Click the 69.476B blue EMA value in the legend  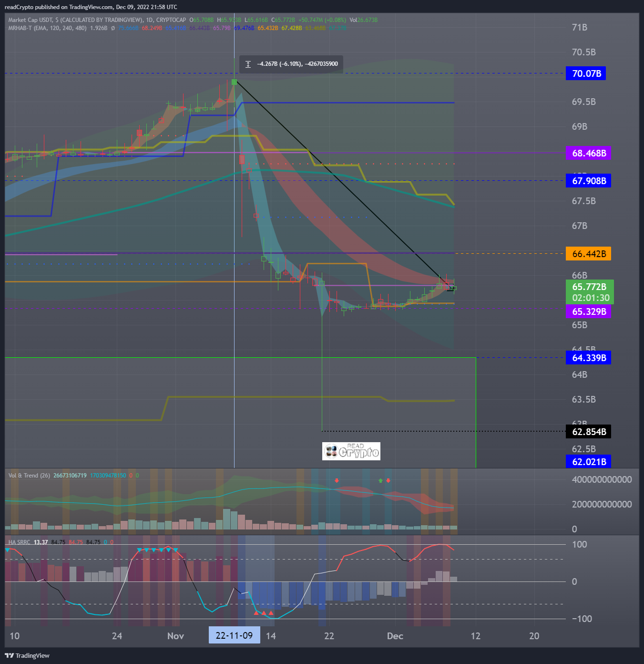[244, 28]
